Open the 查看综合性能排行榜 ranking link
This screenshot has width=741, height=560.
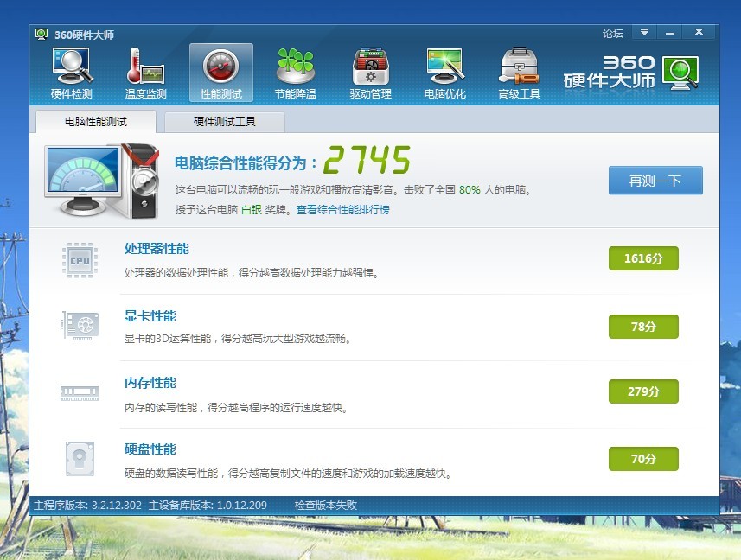pyautogui.click(x=342, y=210)
